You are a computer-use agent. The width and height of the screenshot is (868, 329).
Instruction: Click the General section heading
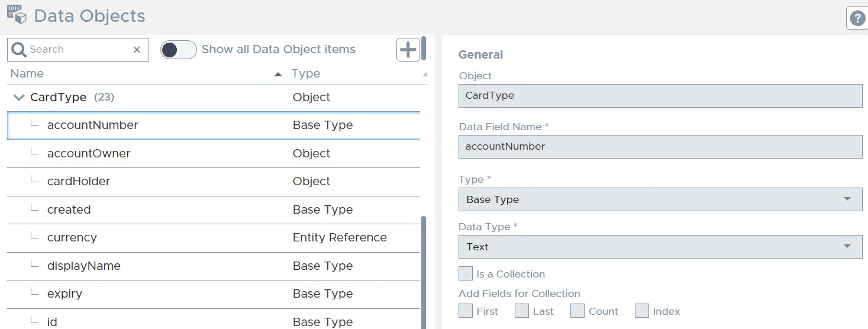[480, 54]
